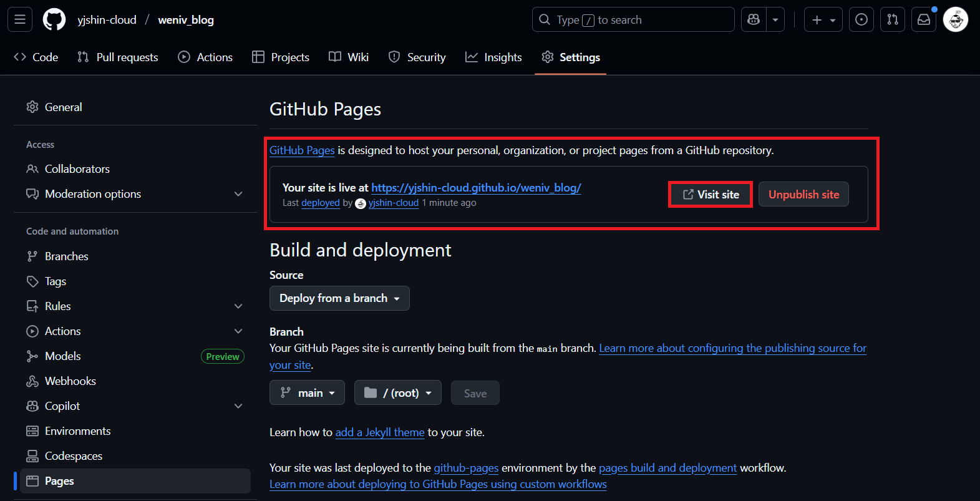Open the notifications inbox icon
980x501 pixels.
click(x=924, y=19)
